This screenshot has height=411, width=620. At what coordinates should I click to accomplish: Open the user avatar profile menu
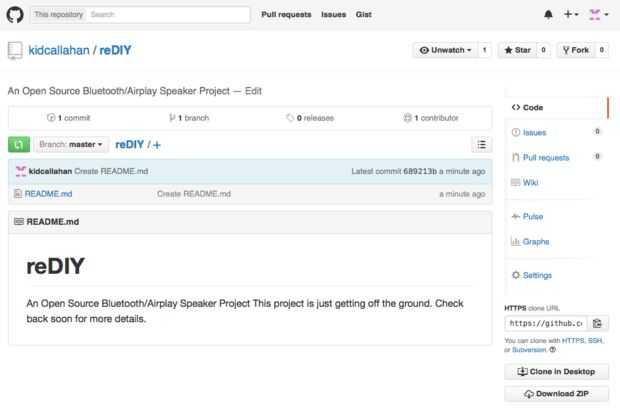(599, 15)
